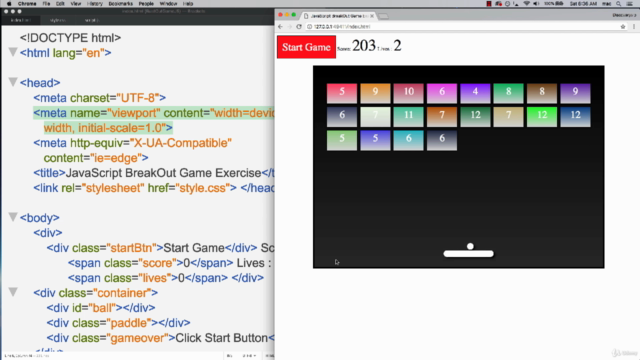Screen dimensions: 640x360
Task: Click the title JavaScript BreakOut Game Exercise line
Action: point(154,173)
